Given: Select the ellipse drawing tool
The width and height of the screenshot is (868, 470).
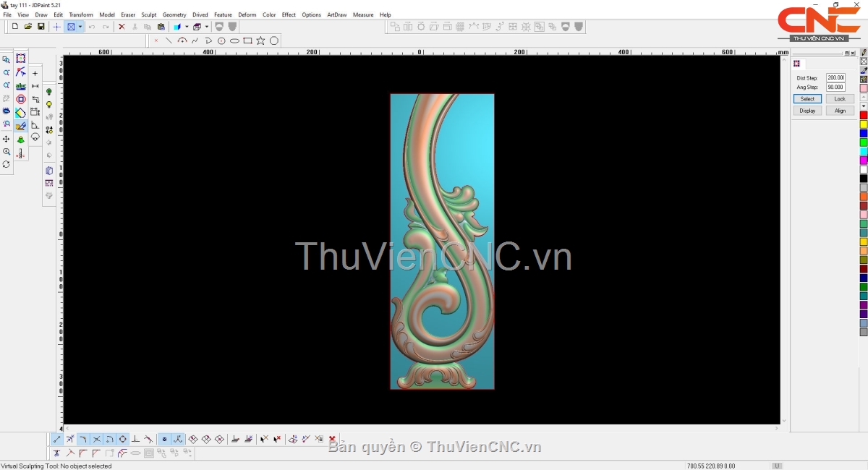Looking at the screenshot, I should click(234, 41).
